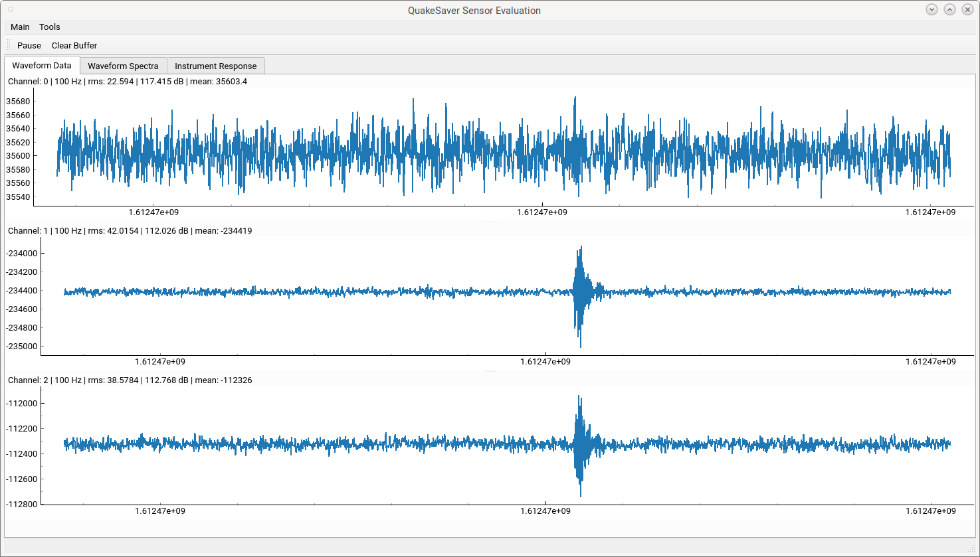Minimize the QuakeSaver window
This screenshot has width=980, height=557.
[931, 9]
